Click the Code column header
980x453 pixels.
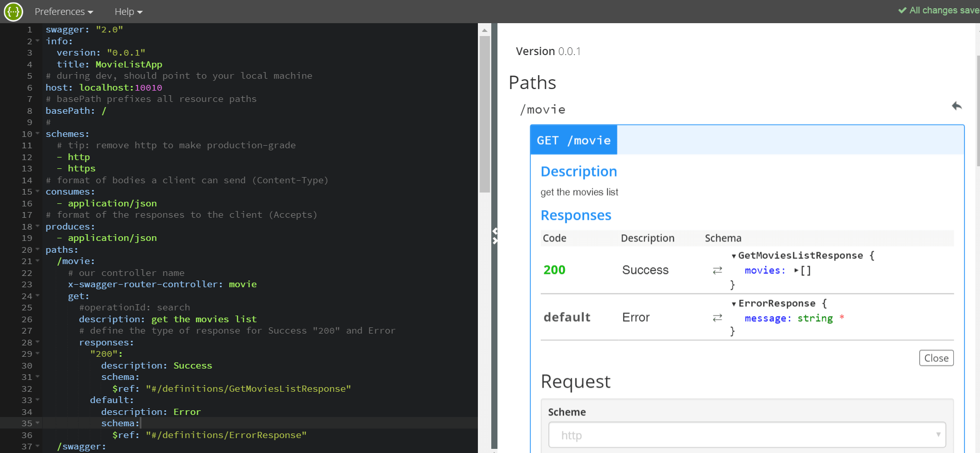(555, 238)
